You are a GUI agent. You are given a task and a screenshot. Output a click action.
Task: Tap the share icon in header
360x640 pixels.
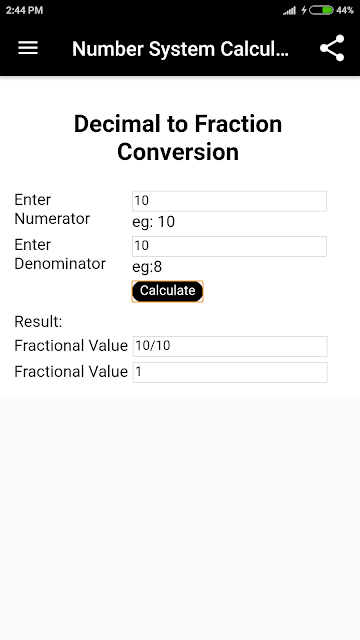332,48
